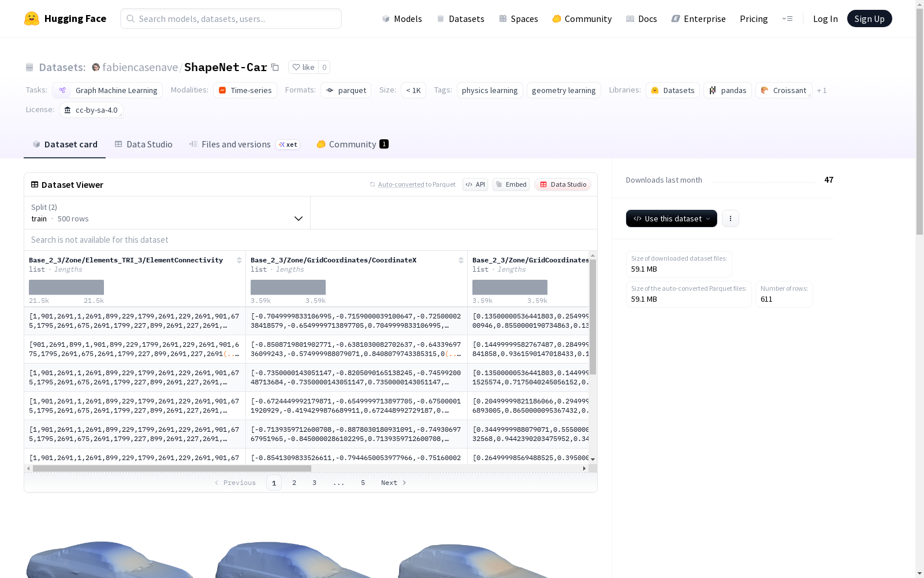Open Spaces in the top navigation

518,18
